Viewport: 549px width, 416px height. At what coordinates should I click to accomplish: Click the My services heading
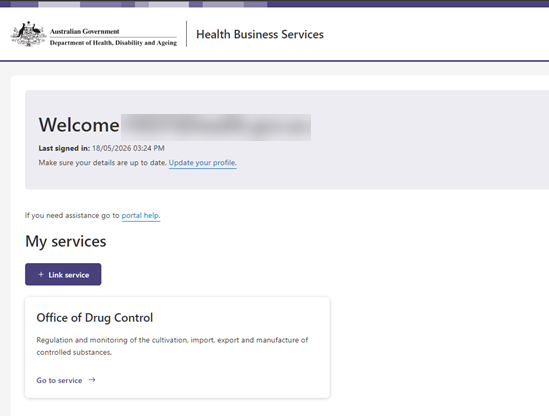click(x=66, y=241)
